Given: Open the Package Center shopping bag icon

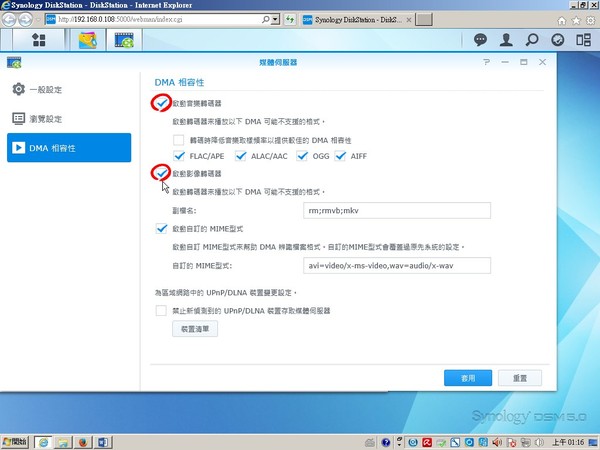Looking at the screenshot, I should pyautogui.click(x=88, y=40).
